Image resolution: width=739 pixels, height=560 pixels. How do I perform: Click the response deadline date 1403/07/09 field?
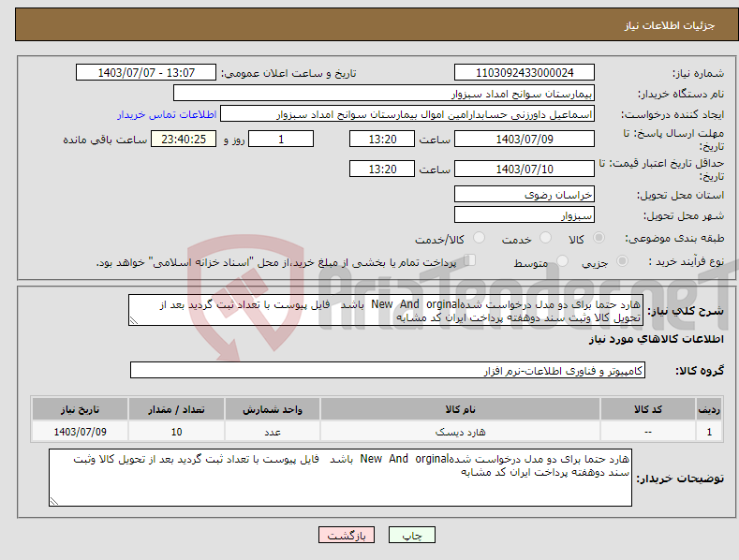tap(525, 139)
